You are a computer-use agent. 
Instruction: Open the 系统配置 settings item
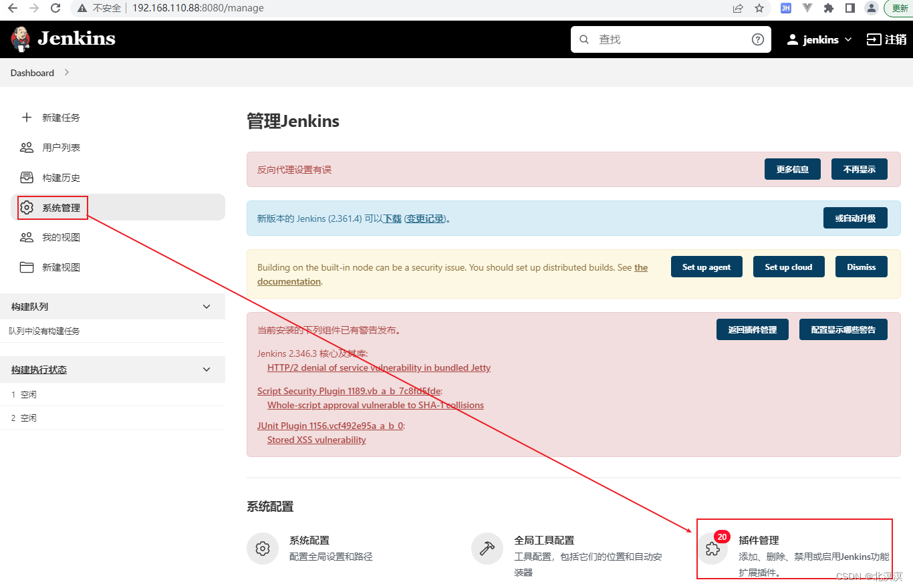click(309, 540)
